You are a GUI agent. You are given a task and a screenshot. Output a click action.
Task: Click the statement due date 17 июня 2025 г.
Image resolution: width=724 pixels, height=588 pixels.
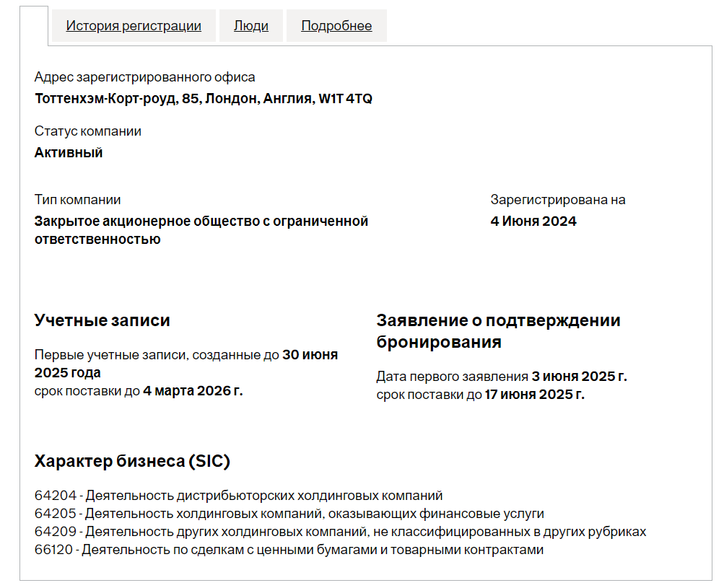(534, 395)
